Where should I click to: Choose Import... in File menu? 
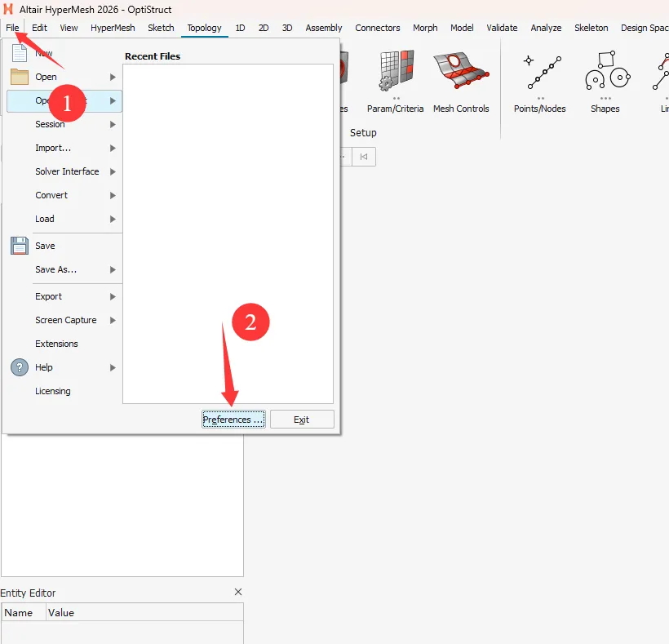click(x=53, y=148)
